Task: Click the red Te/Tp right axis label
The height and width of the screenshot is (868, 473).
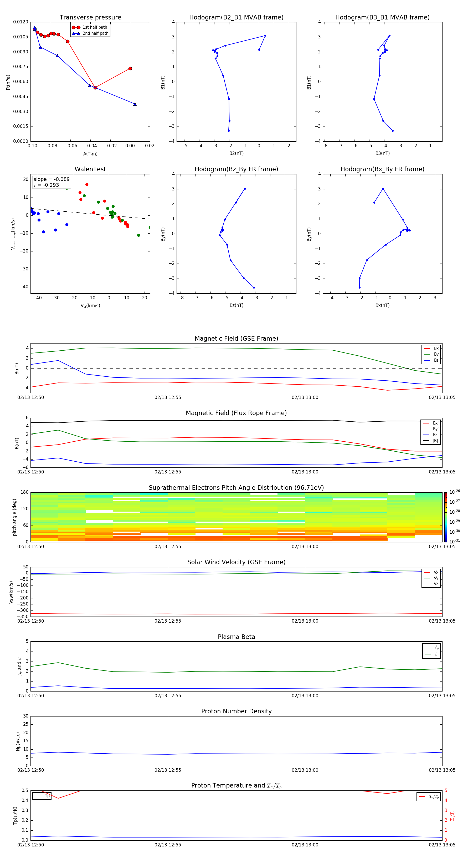Action: tap(452, 815)
